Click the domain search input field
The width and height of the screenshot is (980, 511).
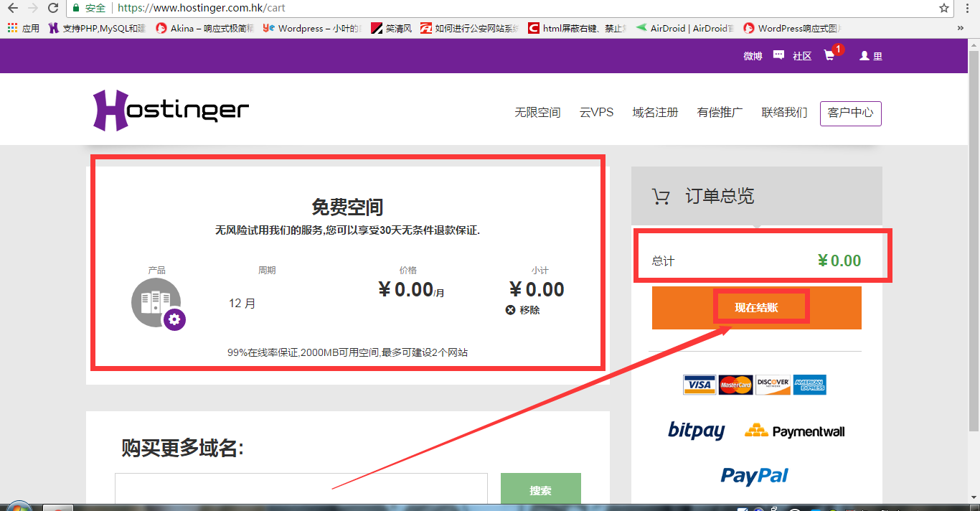coord(301,490)
